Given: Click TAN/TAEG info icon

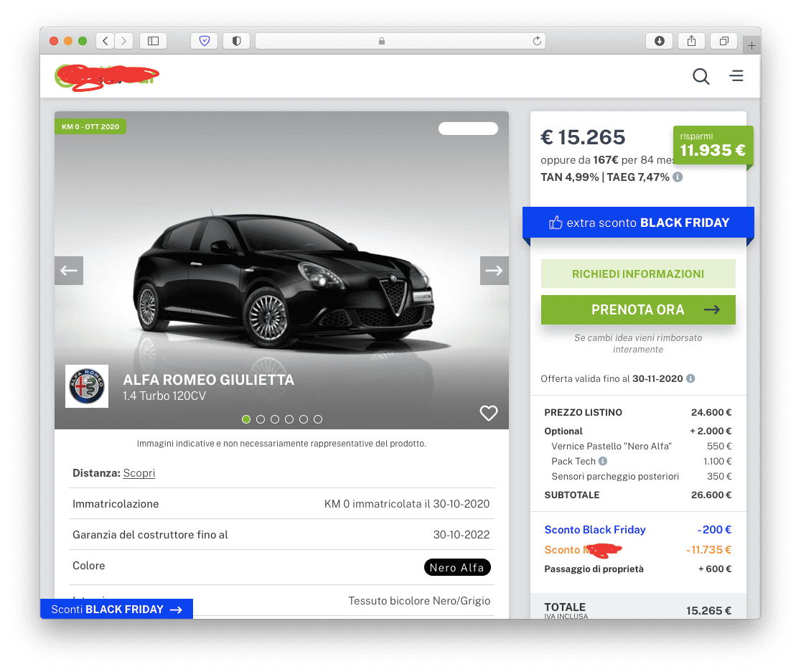Looking at the screenshot, I should point(678,177).
